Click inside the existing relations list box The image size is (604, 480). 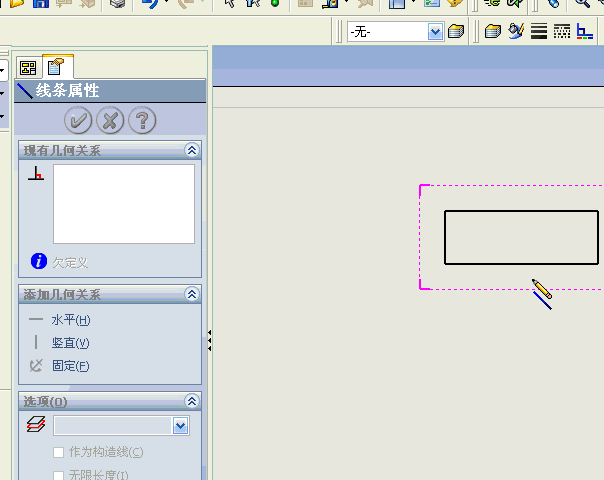(x=124, y=204)
